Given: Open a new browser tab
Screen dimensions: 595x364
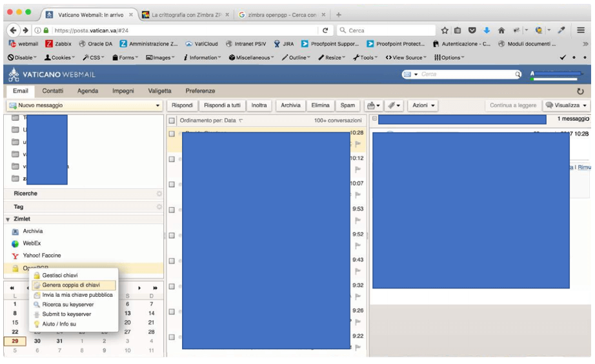Looking at the screenshot, I should 339,15.
